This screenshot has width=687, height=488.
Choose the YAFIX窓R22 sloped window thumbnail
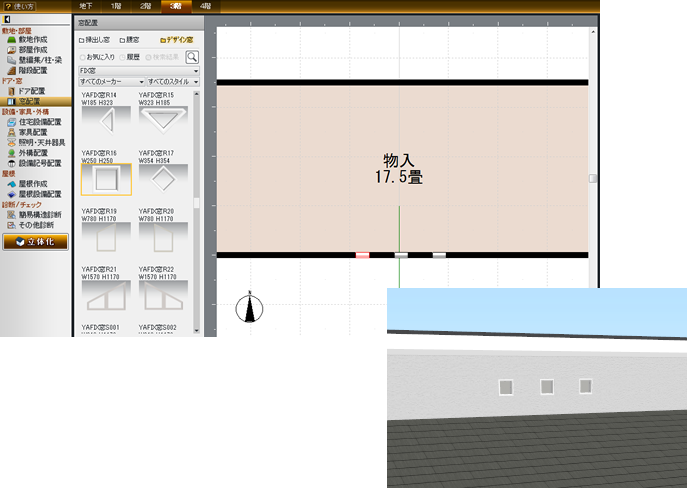(x=163, y=295)
